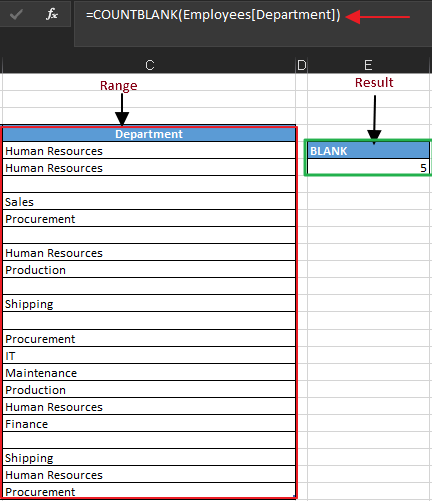
Task: Select the IT department cell
Action: click(x=149, y=355)
